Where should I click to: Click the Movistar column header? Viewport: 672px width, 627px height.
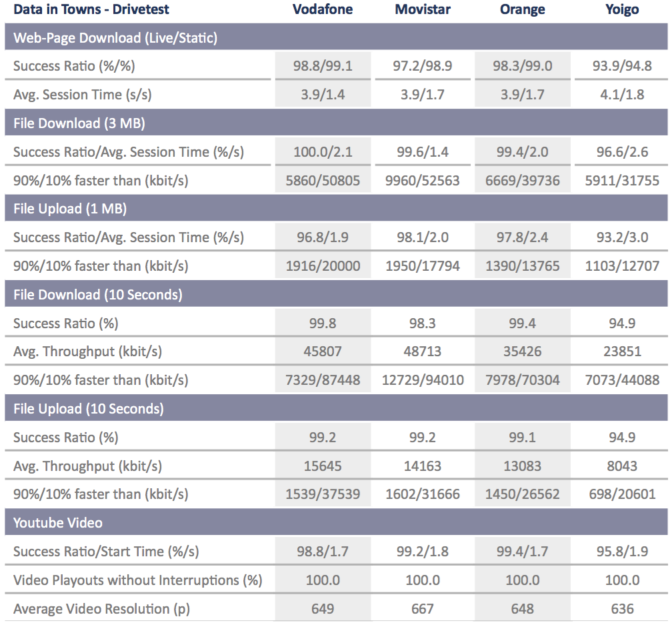(x=423, y=9)
